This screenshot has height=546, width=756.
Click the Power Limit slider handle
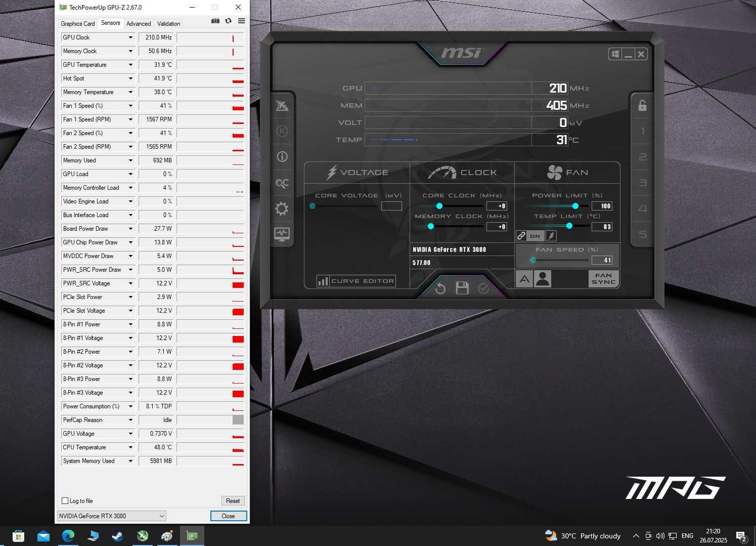[575, 206]
